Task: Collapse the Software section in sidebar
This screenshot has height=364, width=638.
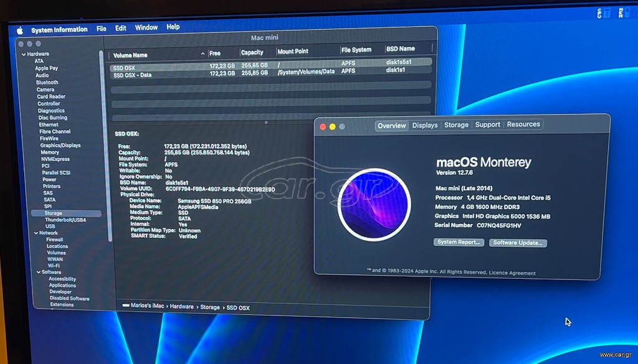Action: pos(38,273)
